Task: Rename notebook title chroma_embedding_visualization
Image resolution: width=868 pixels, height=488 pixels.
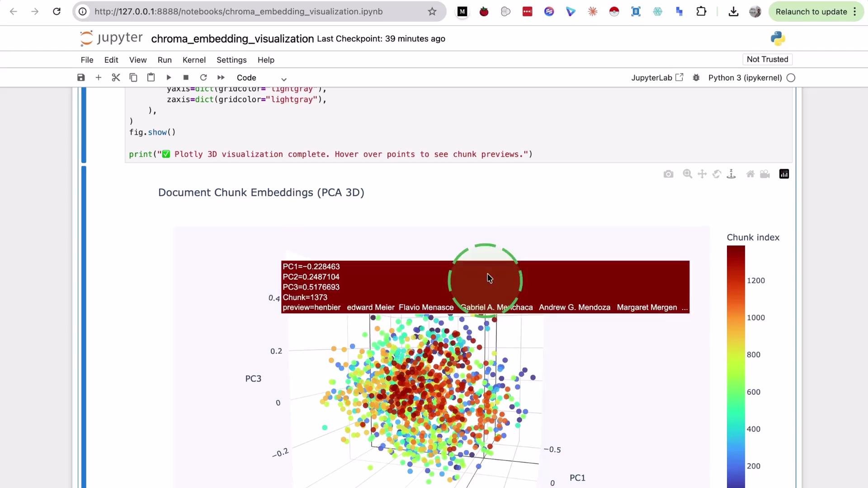Action: click(232, 39)
